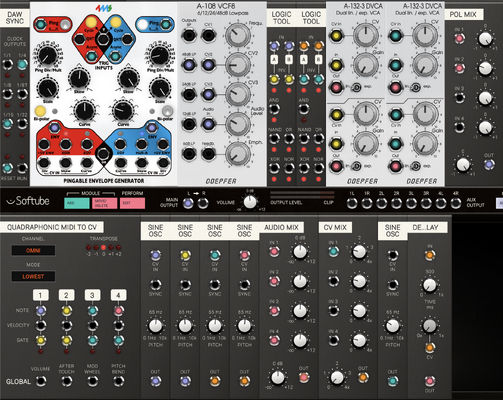Select transpose -2 LED

coord(89,248)
